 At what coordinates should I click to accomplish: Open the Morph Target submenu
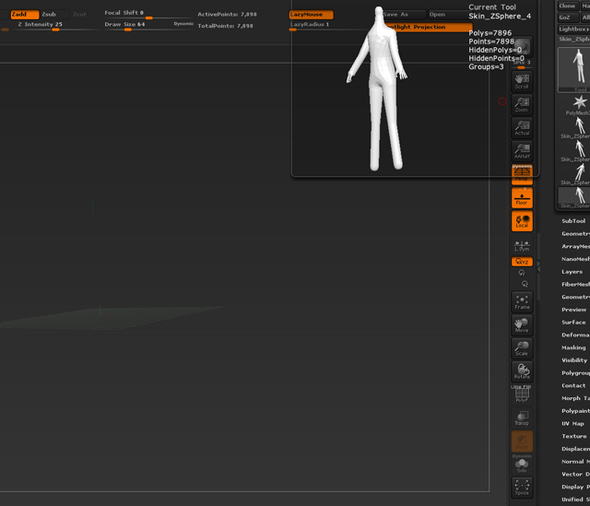(575, 398)
